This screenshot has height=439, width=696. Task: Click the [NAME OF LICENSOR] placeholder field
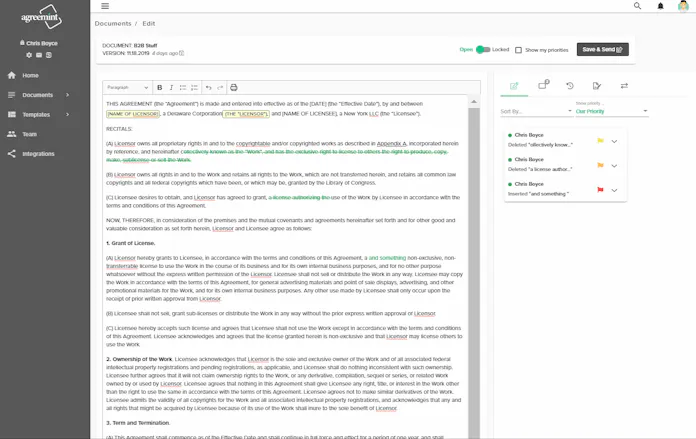(133, 114)
